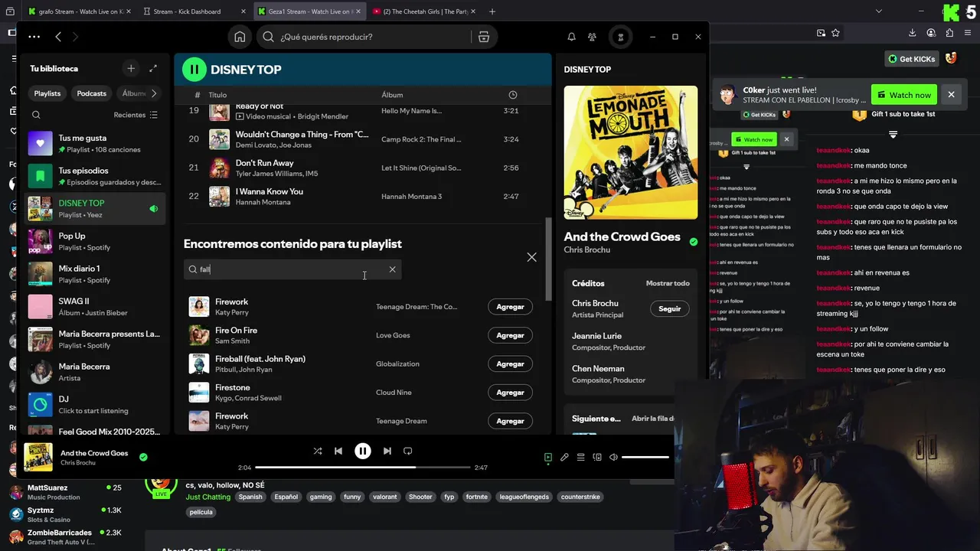Open Lemonade Mouth album cover art

click(631, 152)
